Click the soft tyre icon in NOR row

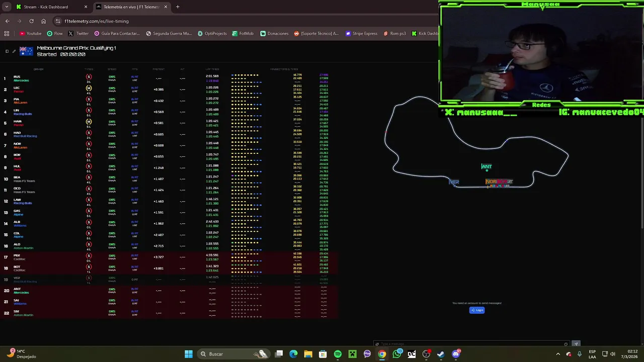coord(89,144)
